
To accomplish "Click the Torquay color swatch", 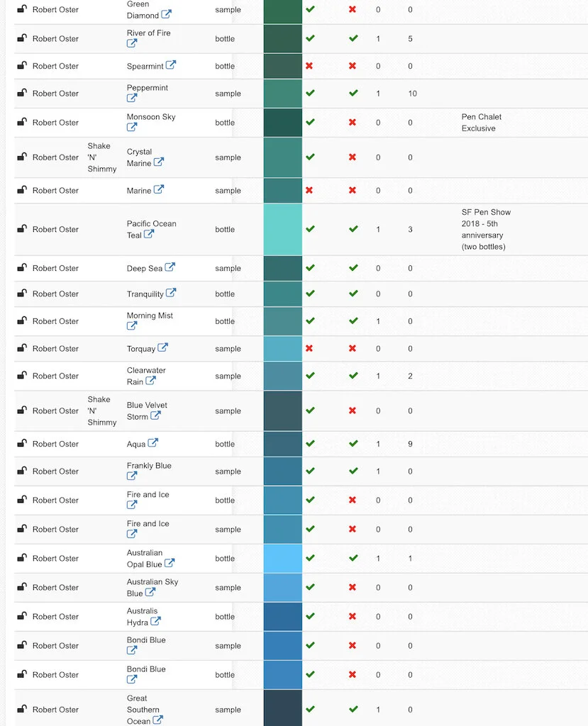I will 282,349.
